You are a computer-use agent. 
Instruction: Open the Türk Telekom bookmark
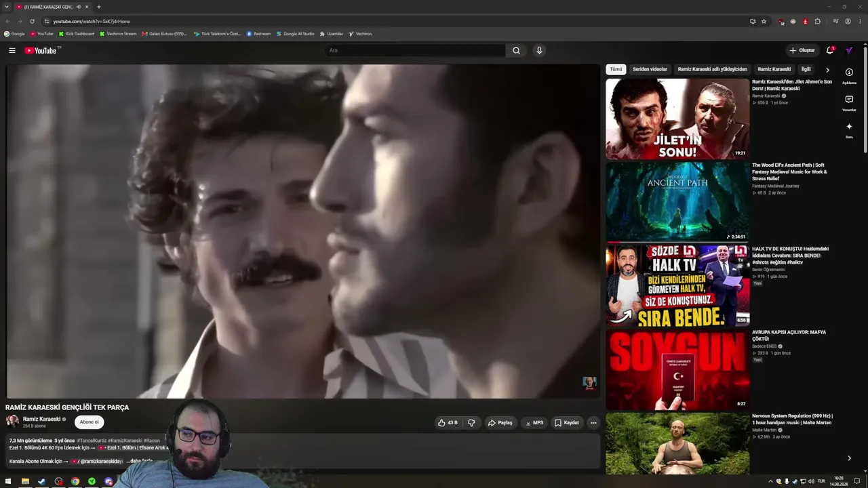(217, 34)
